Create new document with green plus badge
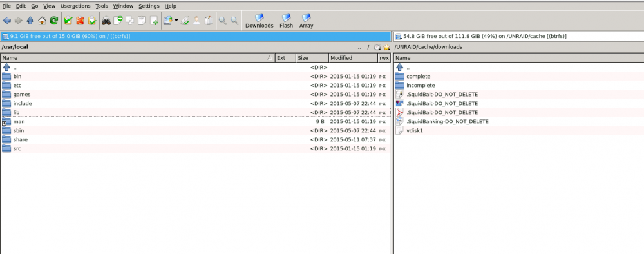This screenshot has width=644, height=254. (118, 21)
